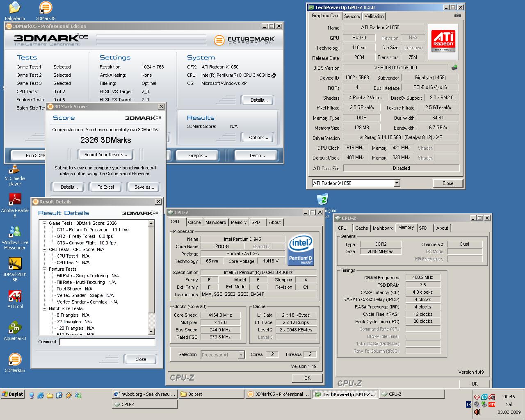The image size is (525, 420).
Task: Launch the AquaMark3 desktop icon
Action: point(15,331)
